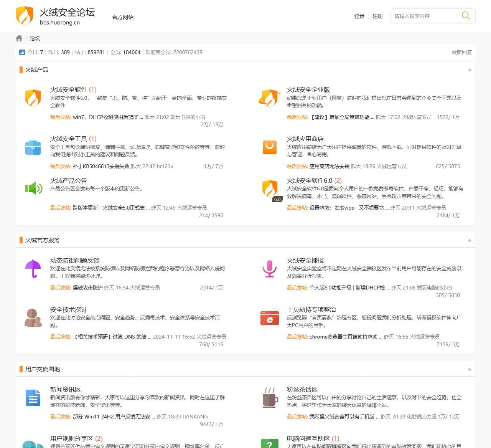Open the 火绒安全软件6.0 forum title
Viewport: 491px width, 448px height.
coord(310,180)
